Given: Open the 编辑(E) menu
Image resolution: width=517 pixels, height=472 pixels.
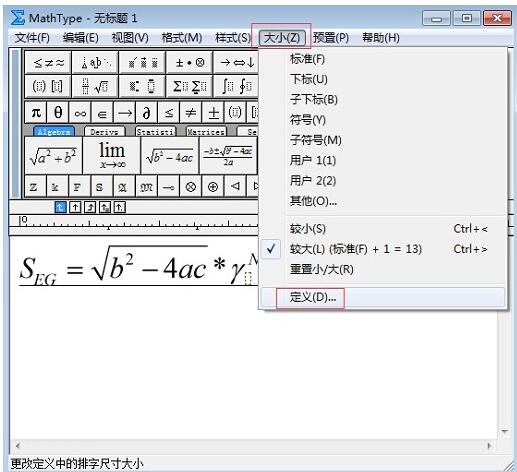Looking at the screenshot, I should (x=81, y=38).
